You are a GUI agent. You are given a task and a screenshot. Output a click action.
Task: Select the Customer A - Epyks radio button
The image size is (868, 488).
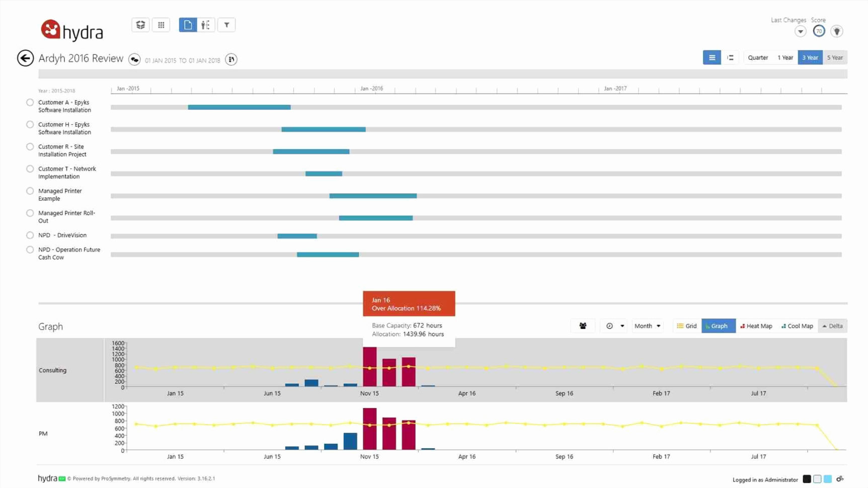(x=30, y=103)
